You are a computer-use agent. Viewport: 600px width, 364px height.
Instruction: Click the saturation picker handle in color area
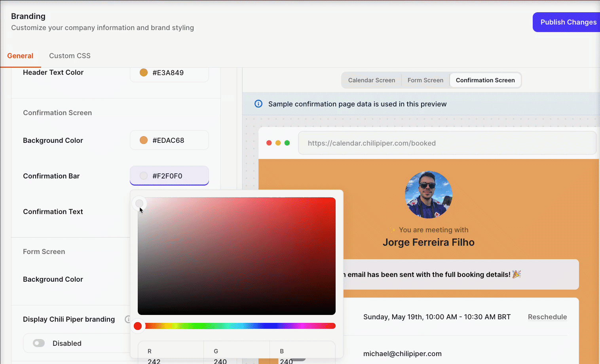139,203
